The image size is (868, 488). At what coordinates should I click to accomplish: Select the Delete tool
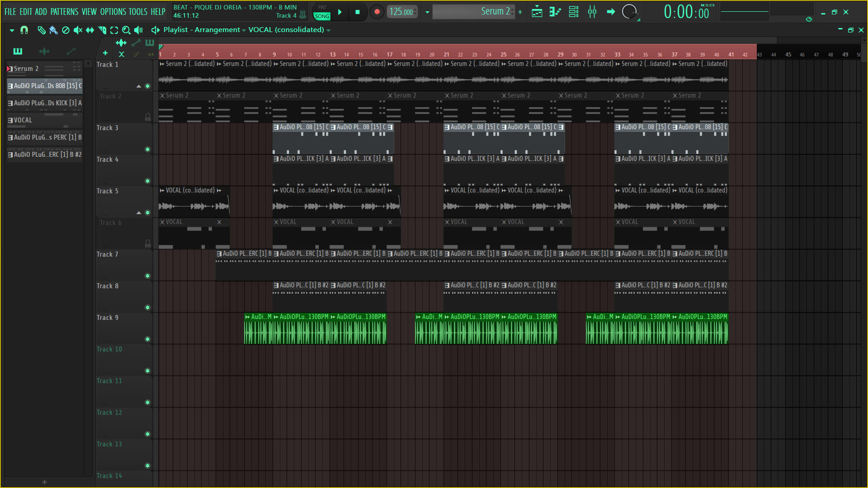point(66,30)
